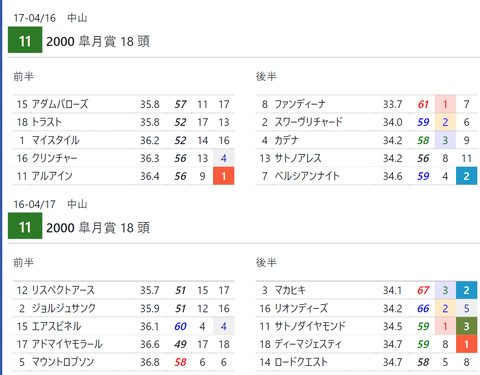Image resolution: width=480 pixels, height=375 pixels.
Task: Click pink popularity rank 1 for ファンディーナ
Action: tap(445, 104)
